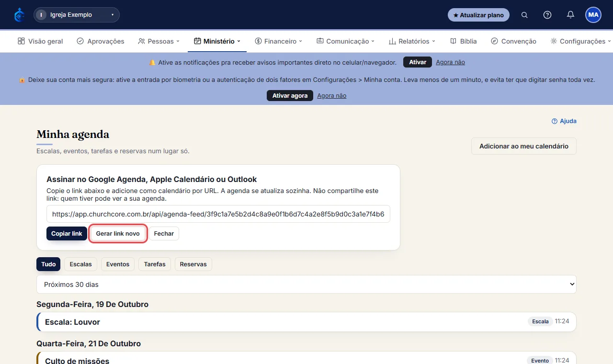
Task: Open Visão geral dashboard
Action: [40, 41]
